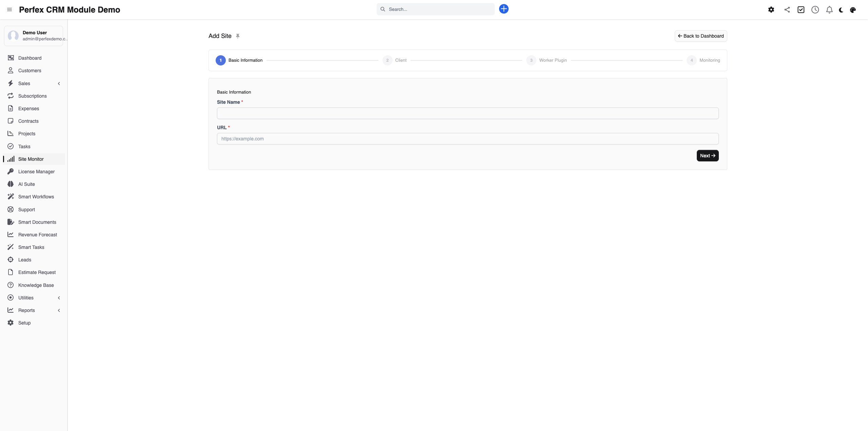Click the Site Monitor signal icon
The height and width of the screenshot is (431, 868).
(x=11, y=159)
